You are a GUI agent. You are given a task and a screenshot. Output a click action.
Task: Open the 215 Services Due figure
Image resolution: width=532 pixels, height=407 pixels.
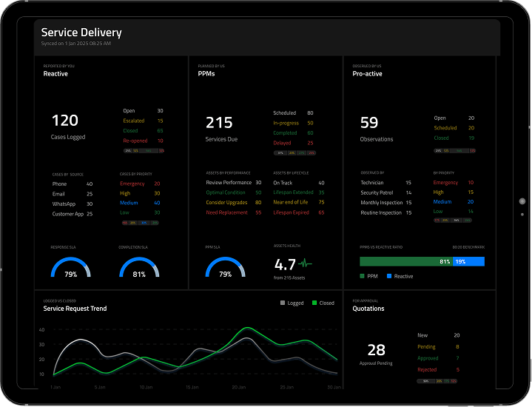(x=219, y=123)
